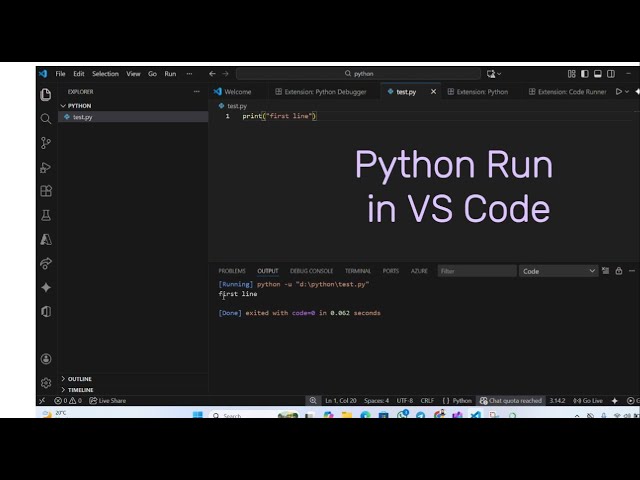Open the Selection menu

pos(105,74)
